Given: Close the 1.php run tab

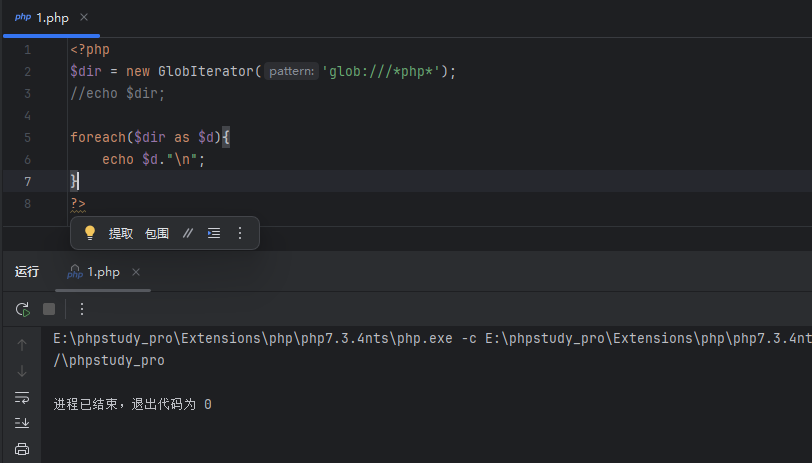Looking at the screenshot, I should pos(136,272).
